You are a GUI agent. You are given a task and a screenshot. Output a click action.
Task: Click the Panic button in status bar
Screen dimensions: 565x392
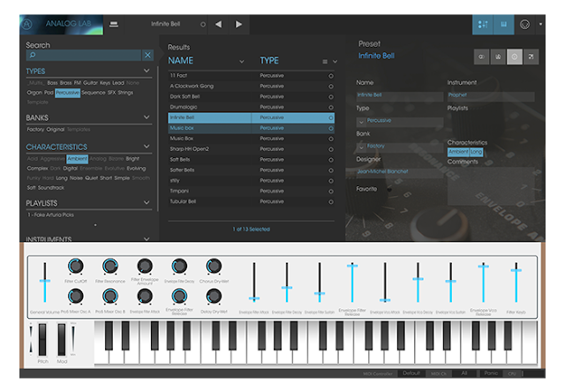tap(491, 373)
